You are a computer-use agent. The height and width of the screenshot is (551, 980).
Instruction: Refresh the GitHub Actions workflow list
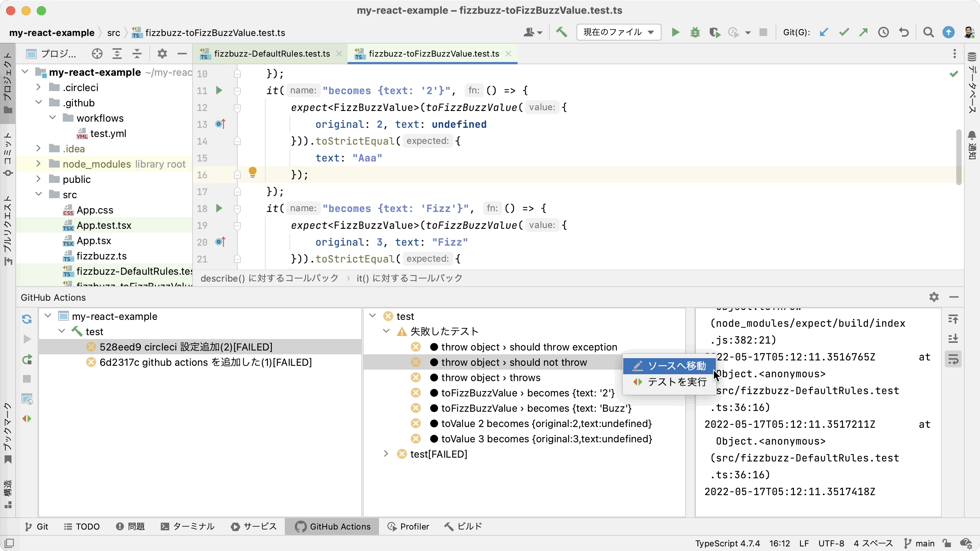point(27,319)
